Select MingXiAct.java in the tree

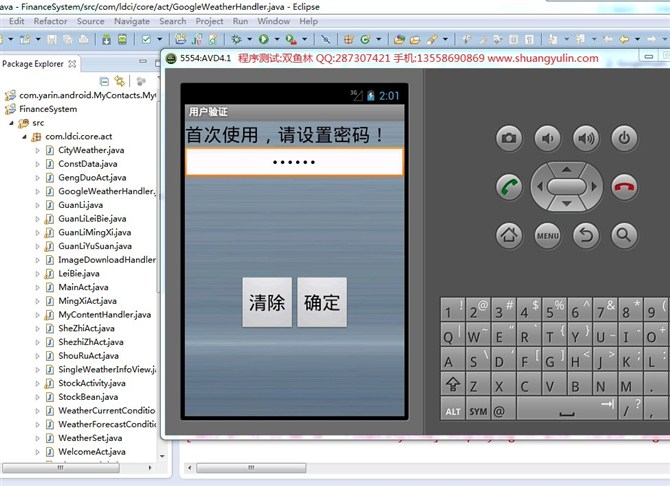87,300
